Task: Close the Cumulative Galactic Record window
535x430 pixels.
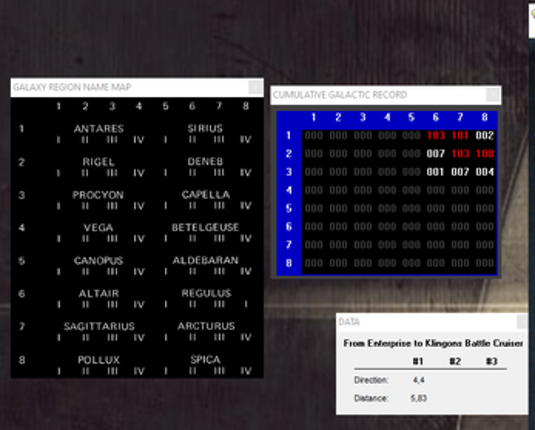Action: 493,95
